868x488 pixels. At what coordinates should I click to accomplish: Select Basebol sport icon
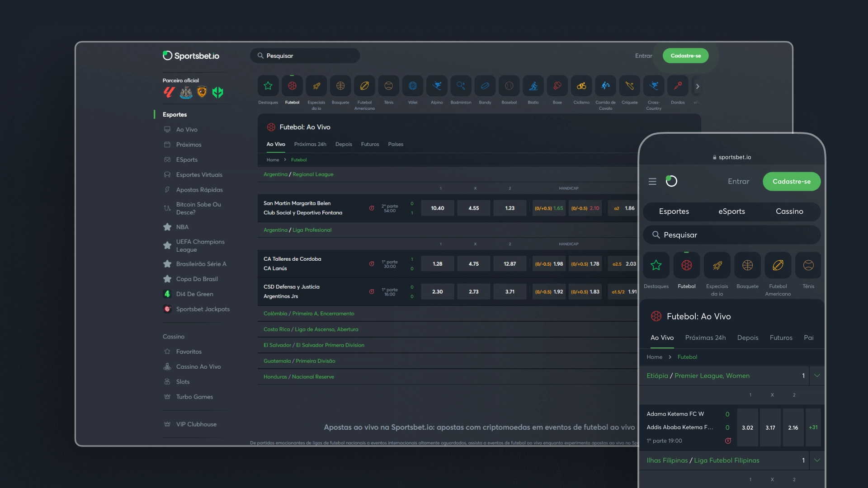click(509, 86)
